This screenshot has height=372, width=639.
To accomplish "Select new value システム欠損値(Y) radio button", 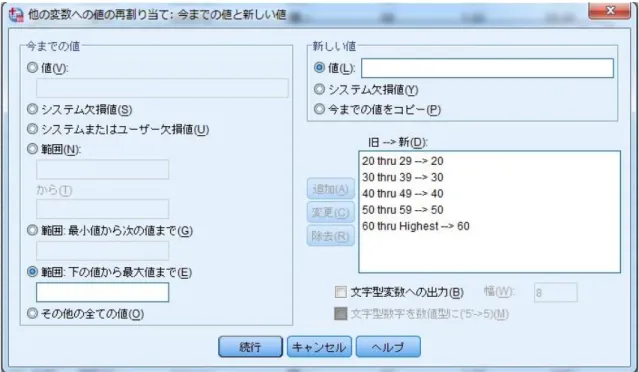I will pyautogui.click(x=320, y=89).
